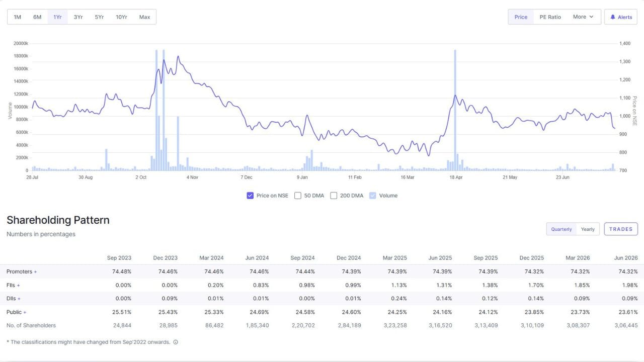This screenshot has height=362, width=644.
Task: Select the Max time range
Action: tap(144, 17)
